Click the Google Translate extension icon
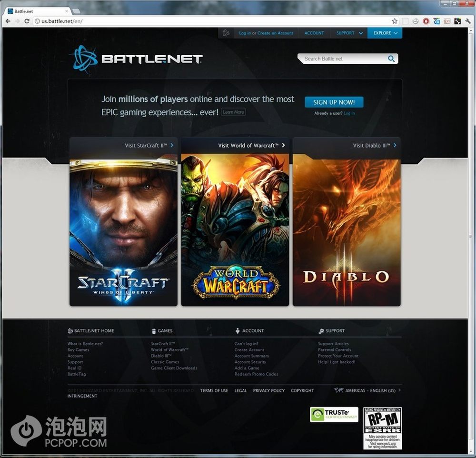476x458 pixels. pos(436,21)
